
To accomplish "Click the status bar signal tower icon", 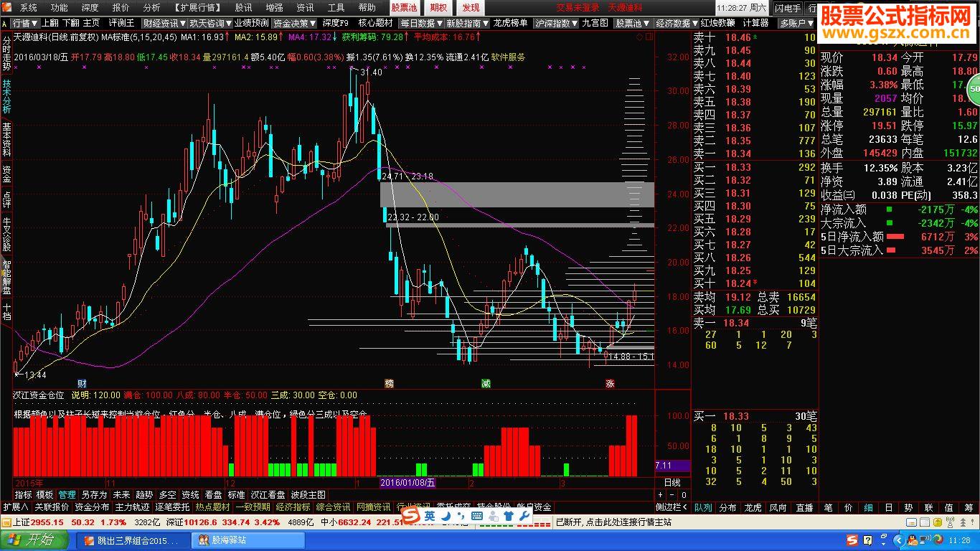I will (950, 522).
